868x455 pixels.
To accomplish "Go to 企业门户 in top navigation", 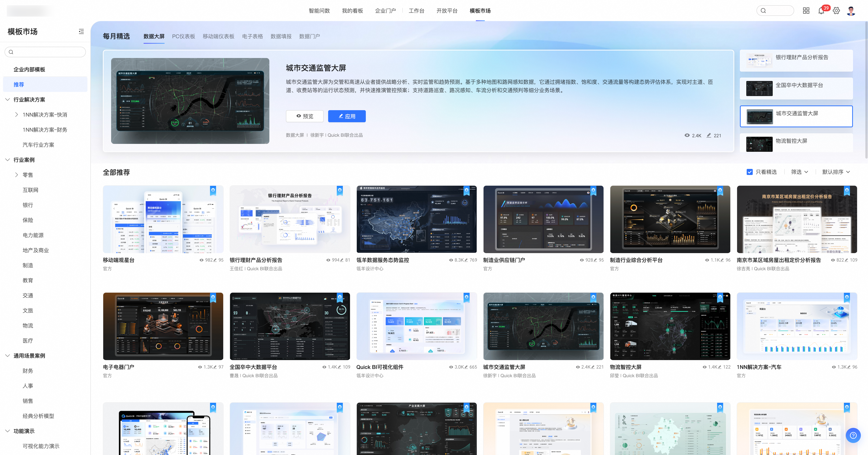I will tap(385, 11).
